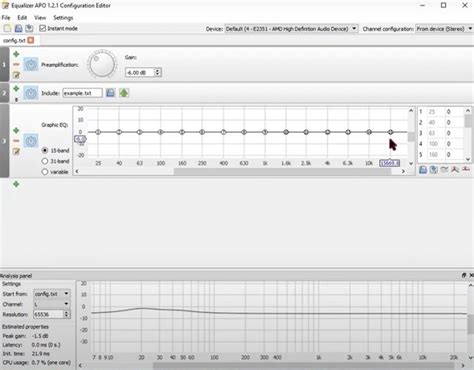Open the Settings menu

(63, 18)
